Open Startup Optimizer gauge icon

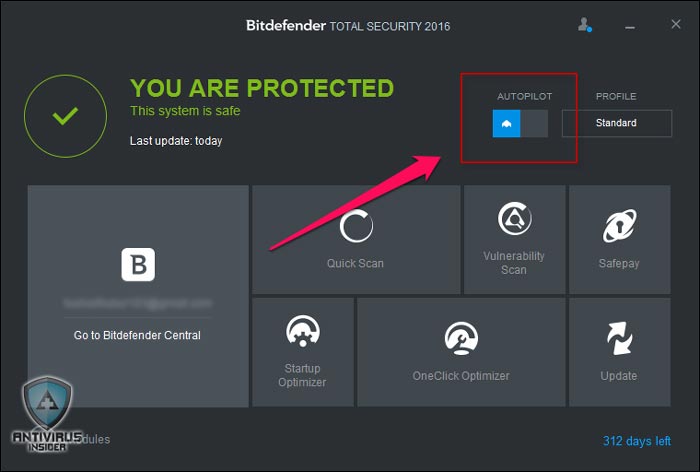[x=303, y=331]
